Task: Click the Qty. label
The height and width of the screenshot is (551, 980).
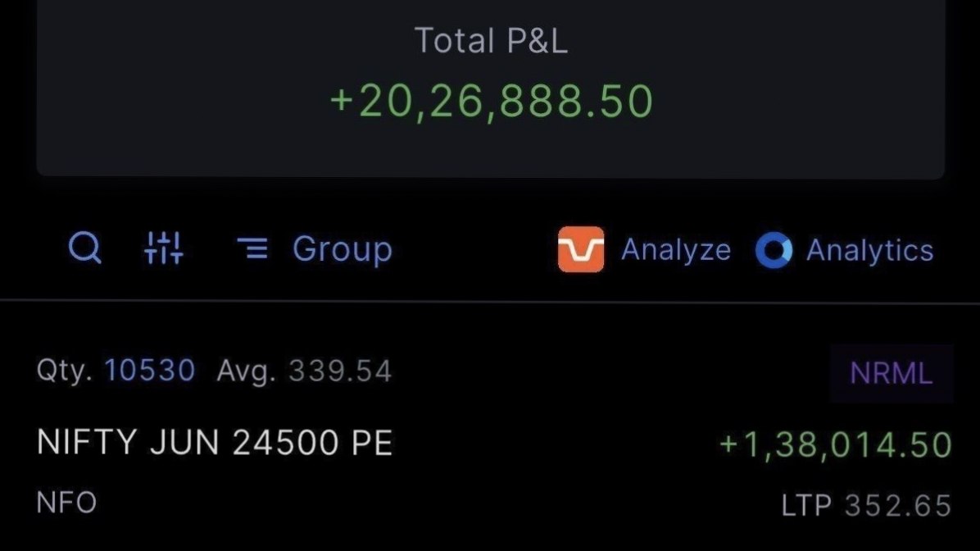Action: pyautogui.click(x=65, y=371)
